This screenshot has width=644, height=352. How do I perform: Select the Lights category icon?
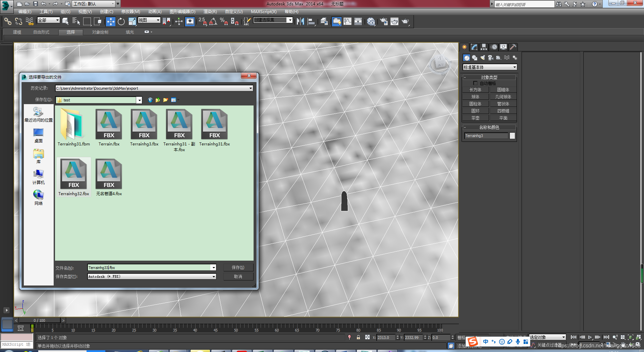pos(483,58)
